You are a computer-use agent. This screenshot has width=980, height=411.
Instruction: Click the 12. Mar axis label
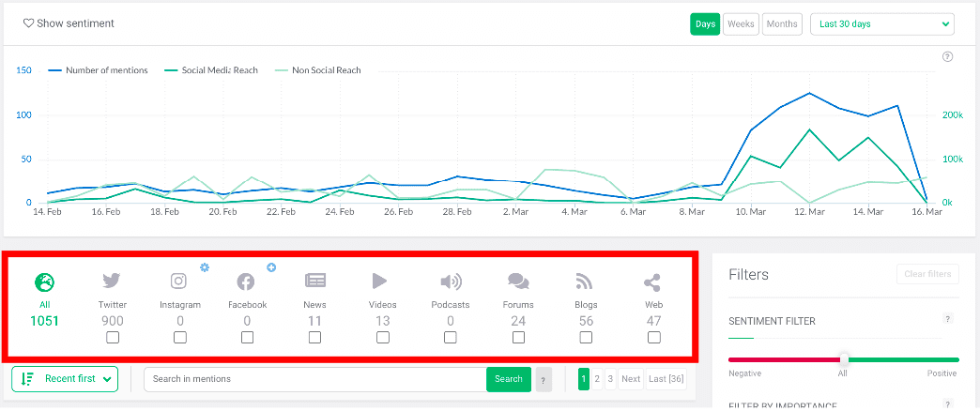tap(809, 212)
